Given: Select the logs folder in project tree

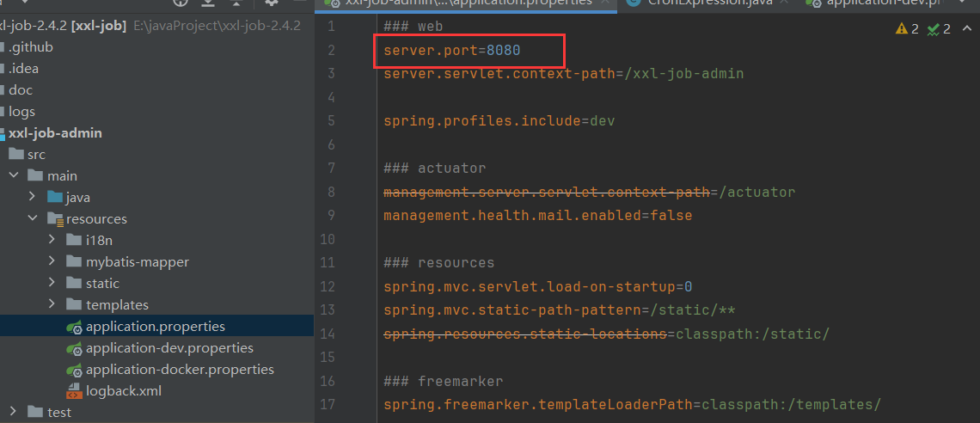Looking at the screenshot, I should click(21, 111).
